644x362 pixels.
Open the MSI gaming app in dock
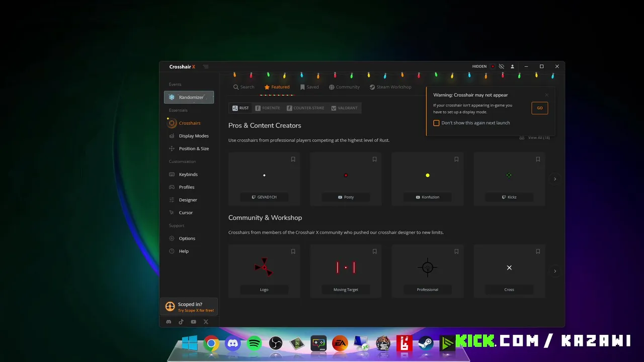click(x=318, y=344)
